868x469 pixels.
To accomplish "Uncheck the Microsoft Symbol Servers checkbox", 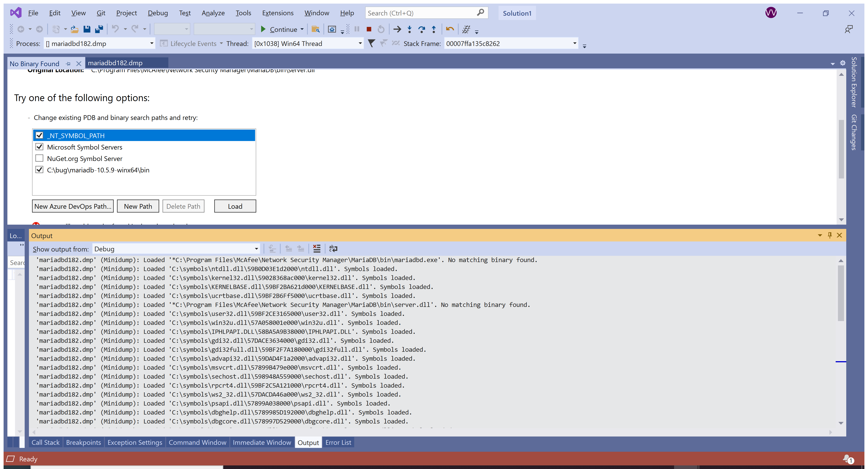I will tap(39, 147).
